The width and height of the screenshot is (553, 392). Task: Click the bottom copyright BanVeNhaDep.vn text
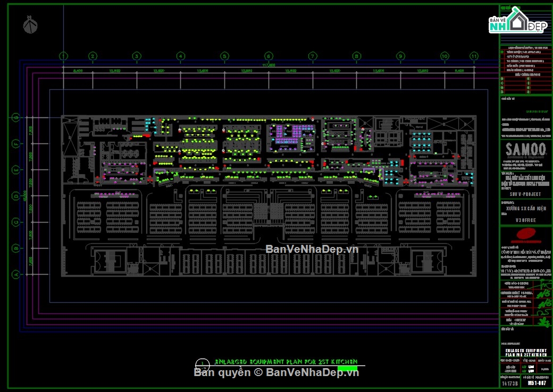[276, 372]
